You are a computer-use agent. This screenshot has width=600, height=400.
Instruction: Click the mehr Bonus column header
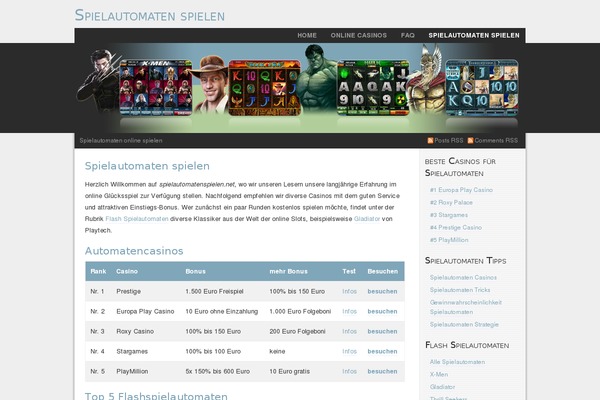288,271
